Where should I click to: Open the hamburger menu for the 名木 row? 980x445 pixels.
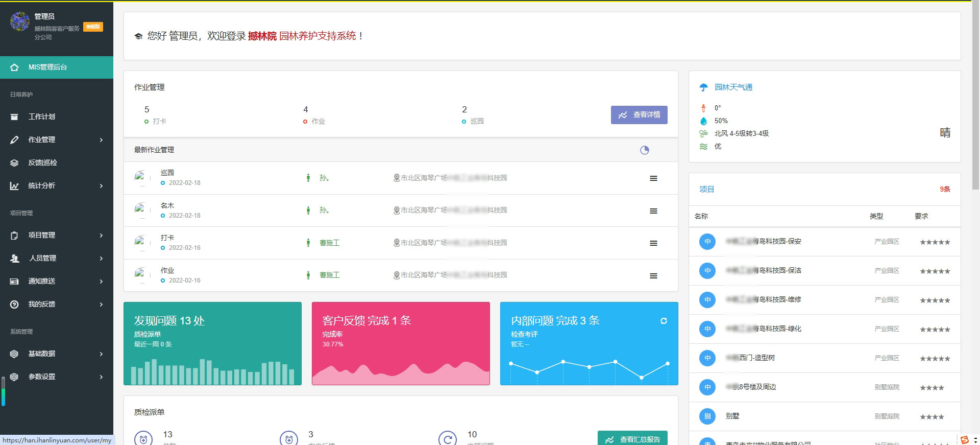[653, 211]
